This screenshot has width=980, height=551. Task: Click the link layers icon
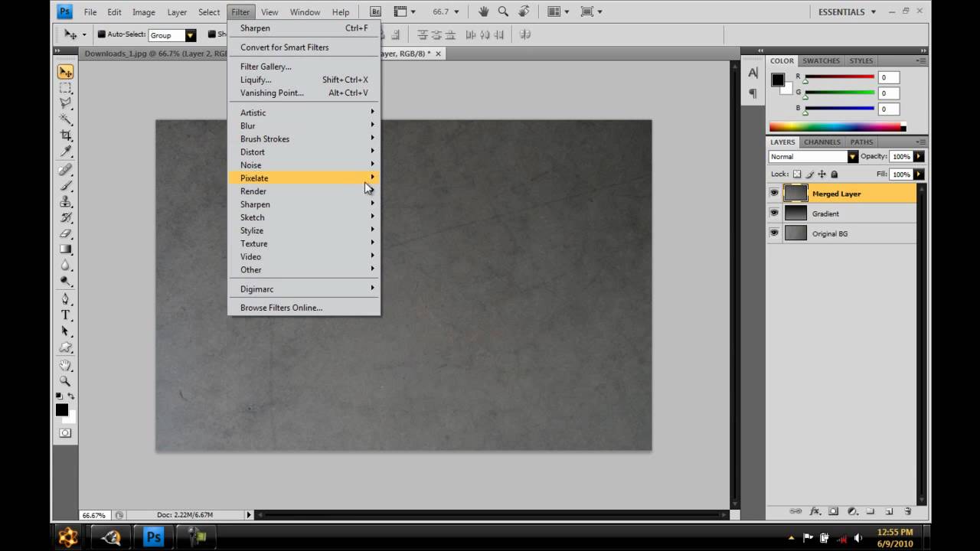pyautogui.click(x=795, y=511)
